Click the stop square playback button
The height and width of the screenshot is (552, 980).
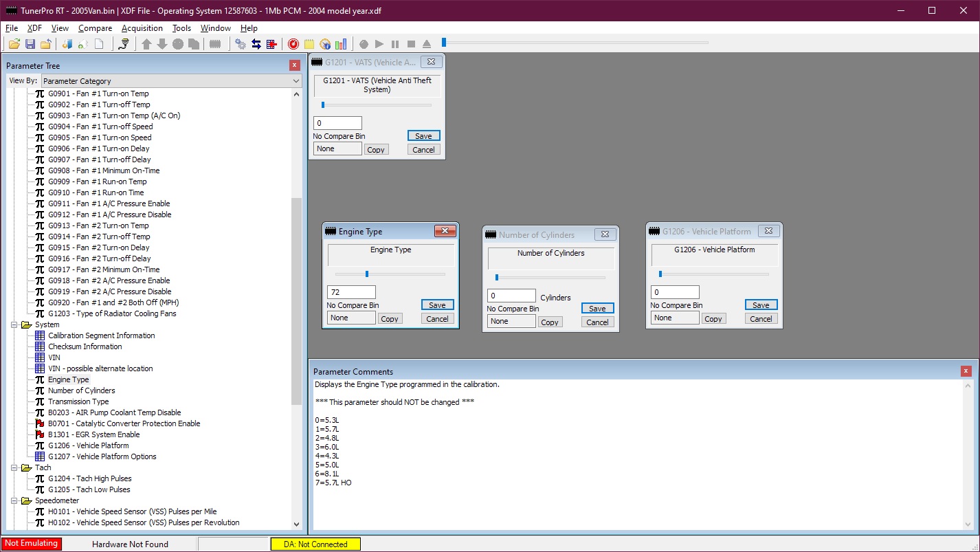click(411, 44)
